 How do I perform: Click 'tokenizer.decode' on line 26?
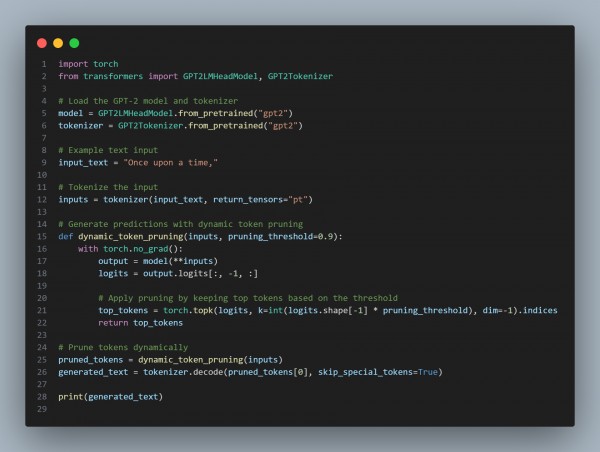point(183,372)
